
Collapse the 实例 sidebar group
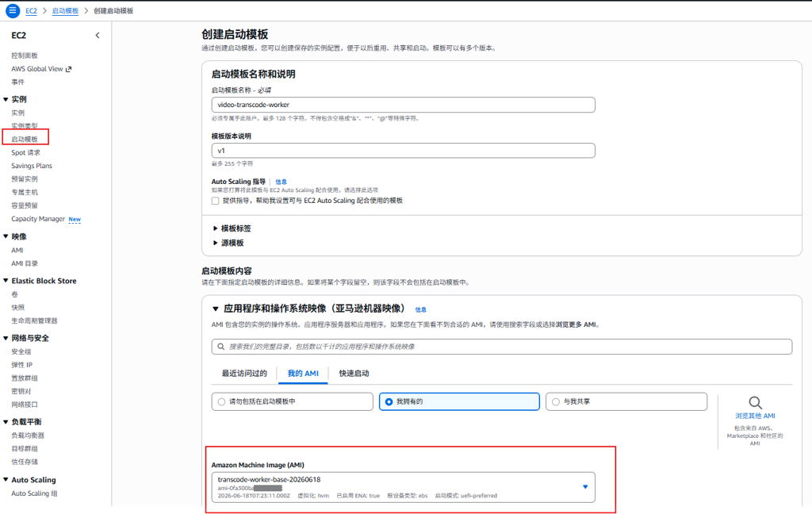pyautogui.click(x=6, y=99)
